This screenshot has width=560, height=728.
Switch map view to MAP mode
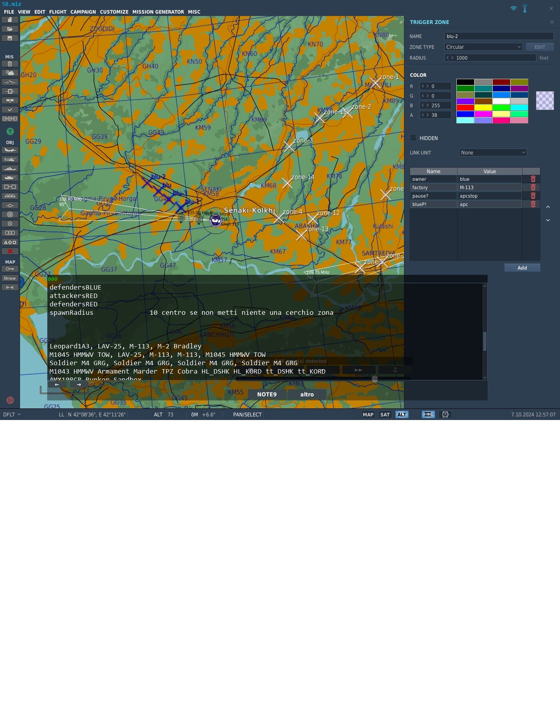click(368, 415)
